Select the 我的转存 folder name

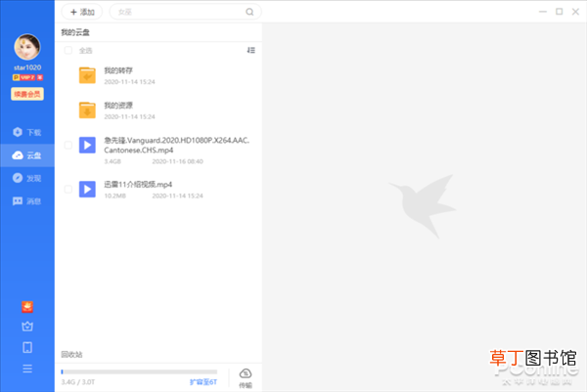click(118, 70)
